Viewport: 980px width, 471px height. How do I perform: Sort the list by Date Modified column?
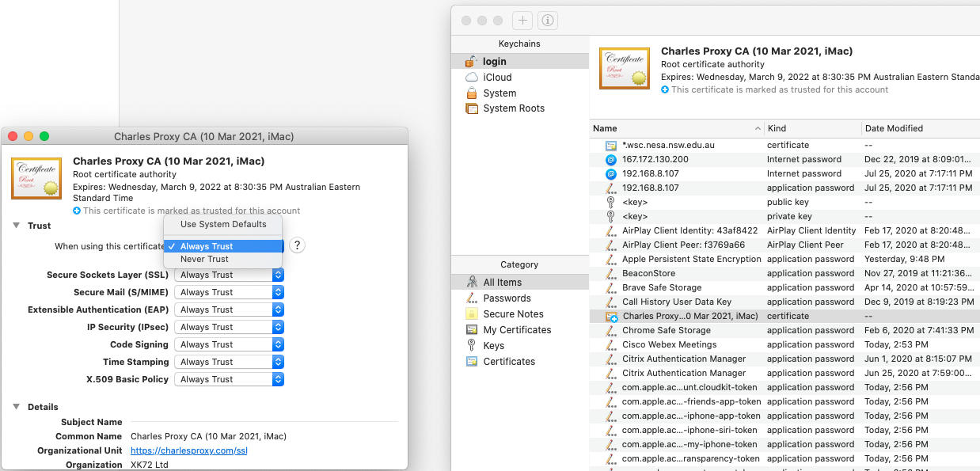893,128
